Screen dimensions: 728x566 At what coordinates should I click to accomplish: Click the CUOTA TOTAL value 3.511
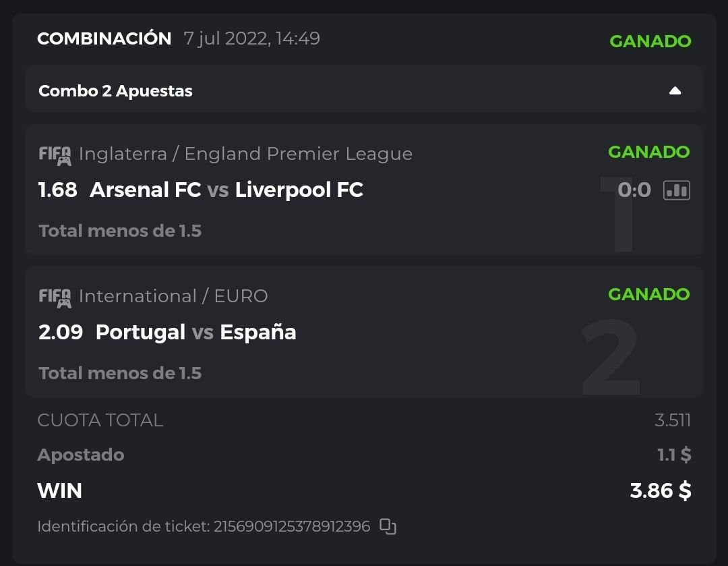click(672, 420)
